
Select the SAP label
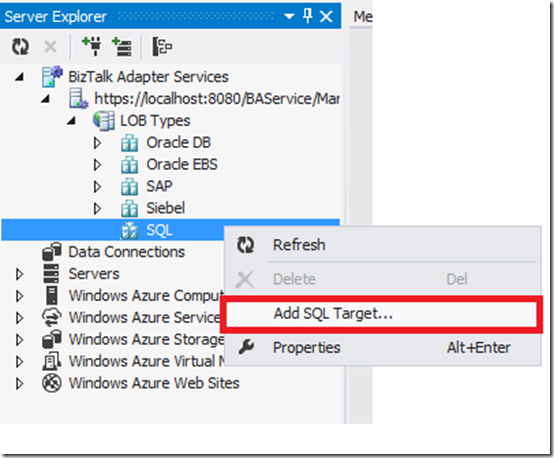pyautogui.click(x=159, y=187)
